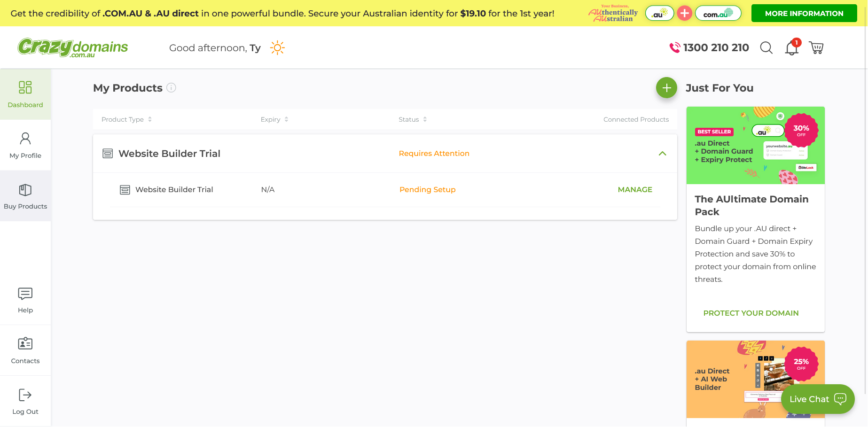Click the search magnifier icon
The height and width of the screenshot is (427, 868).
point(766,47)
